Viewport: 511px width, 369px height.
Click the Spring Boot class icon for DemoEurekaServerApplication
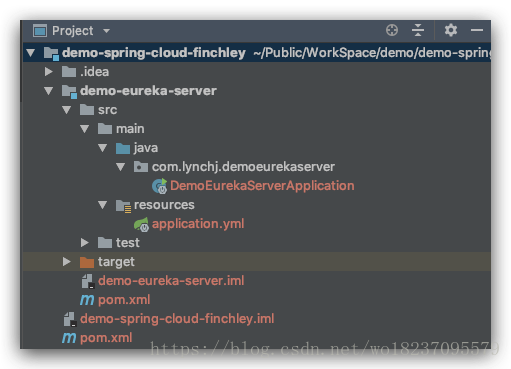pyautogui.click(x=160, y=186)
